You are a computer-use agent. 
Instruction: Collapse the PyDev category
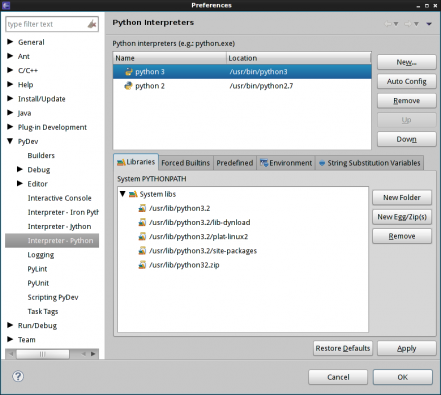pyautogui.click(x=10, y=141)
